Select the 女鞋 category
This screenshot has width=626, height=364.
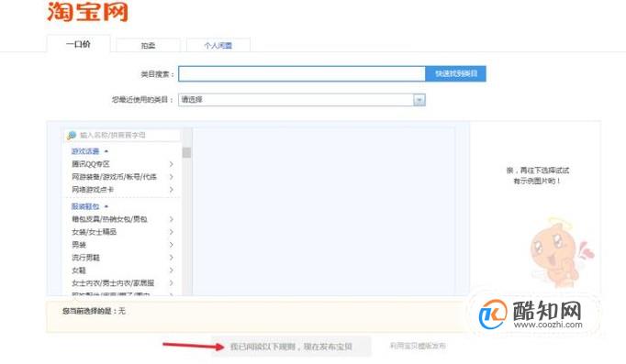pyautogui.click(x=79, y=270)
